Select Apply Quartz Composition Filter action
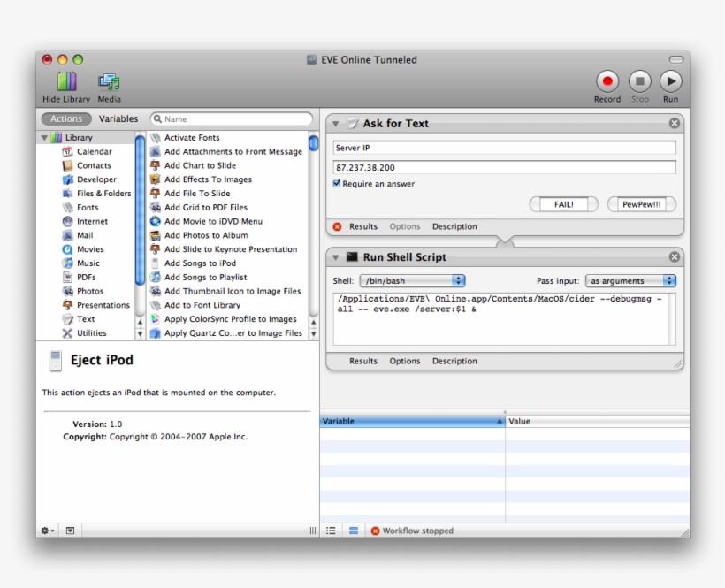 pos(225,332)
